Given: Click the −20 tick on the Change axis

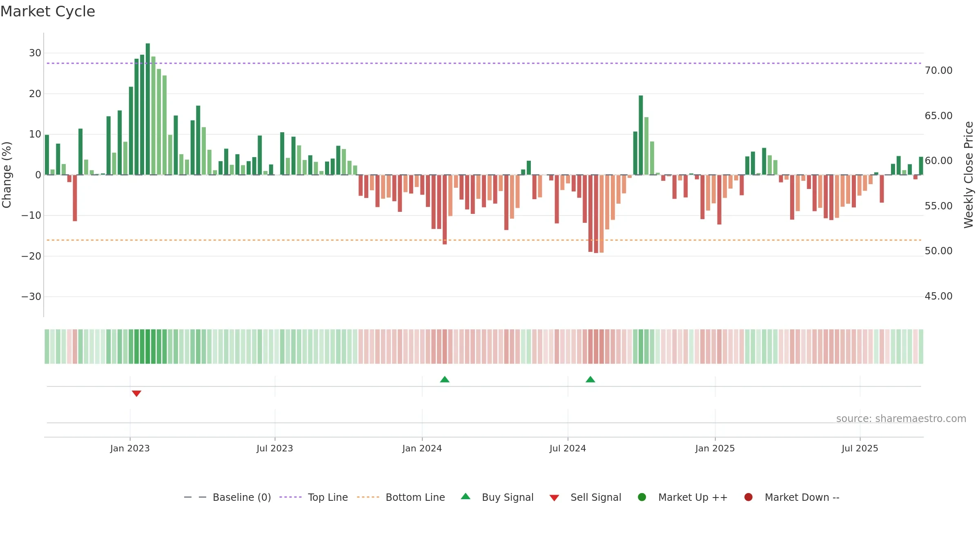Looking at the screenshot, I should point(31,256).
